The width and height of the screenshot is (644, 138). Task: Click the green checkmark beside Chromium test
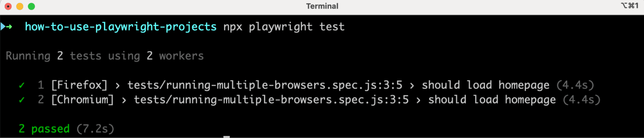tap(22, 100)
